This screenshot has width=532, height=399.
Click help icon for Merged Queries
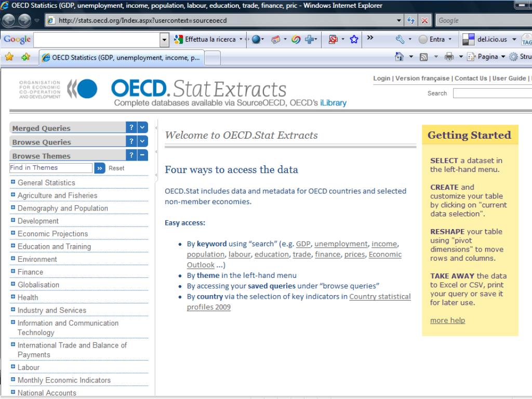tap(131, 127)
